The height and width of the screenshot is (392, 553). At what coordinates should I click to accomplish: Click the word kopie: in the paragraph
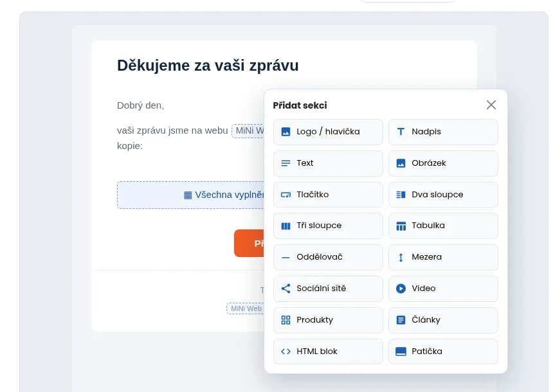pyautogui.click(x=130, y=146)
